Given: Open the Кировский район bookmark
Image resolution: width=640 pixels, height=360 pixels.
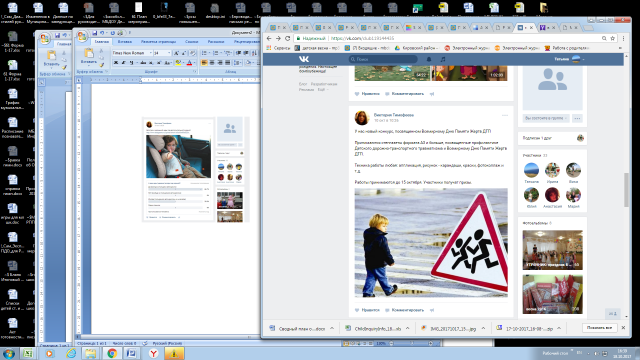Looking at the screenshot, I should pyautogui.click(x=416, y=48).
